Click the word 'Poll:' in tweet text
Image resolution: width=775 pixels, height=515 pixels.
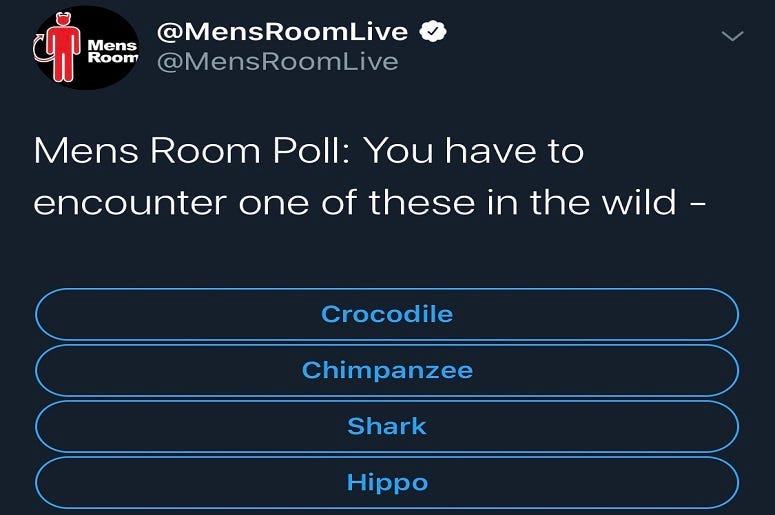[x=314, y=150]
